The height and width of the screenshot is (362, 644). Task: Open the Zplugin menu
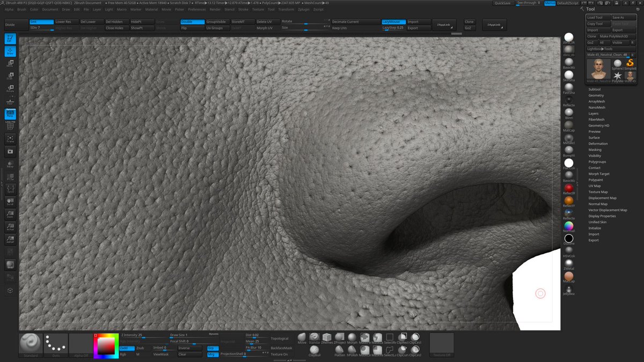coord(303,9)
